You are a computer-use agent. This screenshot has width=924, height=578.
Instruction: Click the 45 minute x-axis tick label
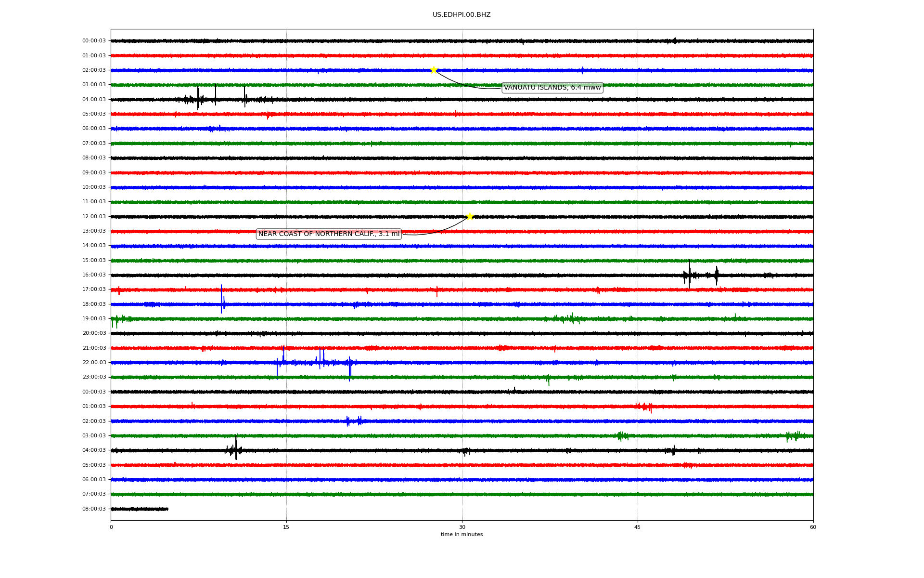tap(637, 527)
